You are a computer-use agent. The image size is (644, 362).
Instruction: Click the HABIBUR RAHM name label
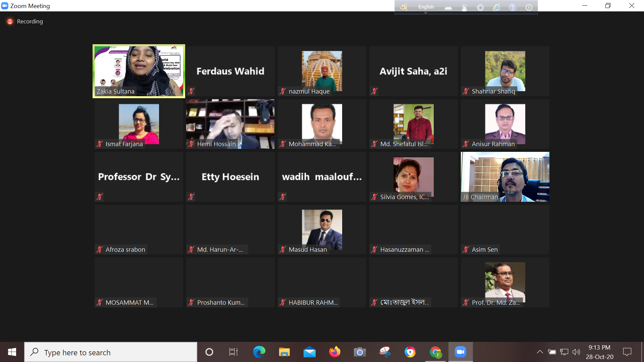coord(313,302)
